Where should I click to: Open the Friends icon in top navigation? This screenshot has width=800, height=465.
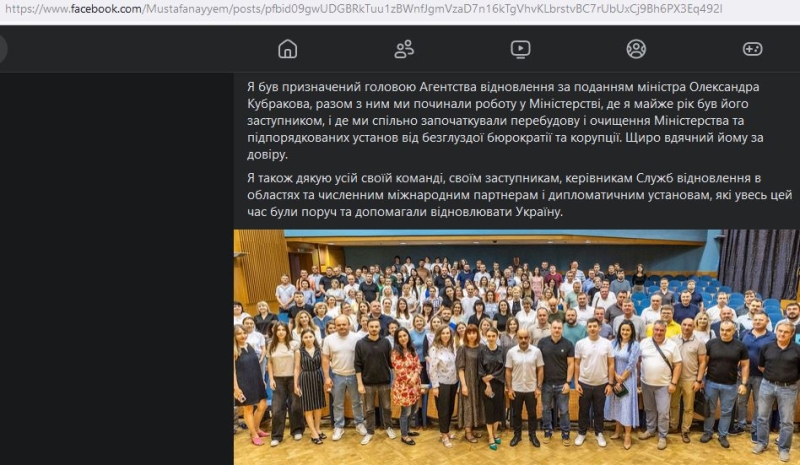[404, 49]
